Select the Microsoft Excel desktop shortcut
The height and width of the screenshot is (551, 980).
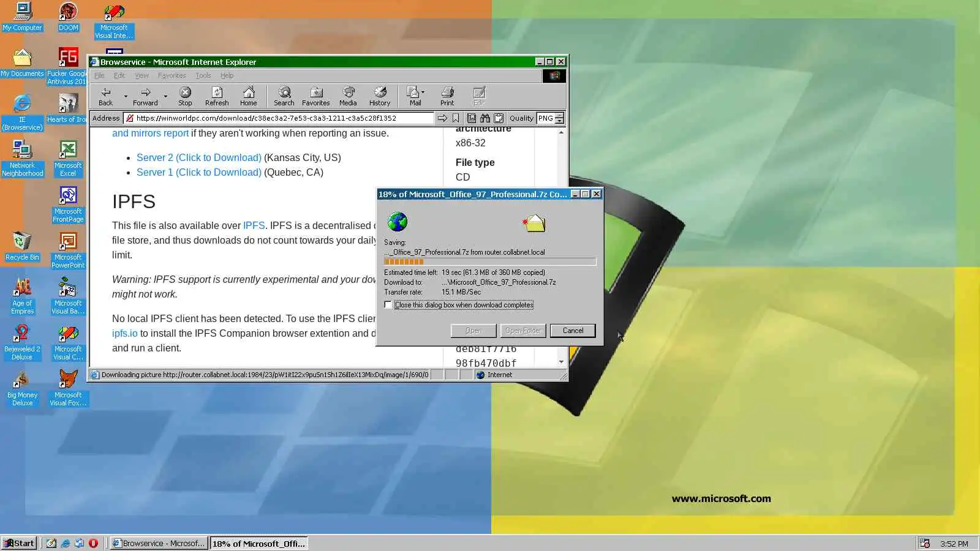[68, 159]
